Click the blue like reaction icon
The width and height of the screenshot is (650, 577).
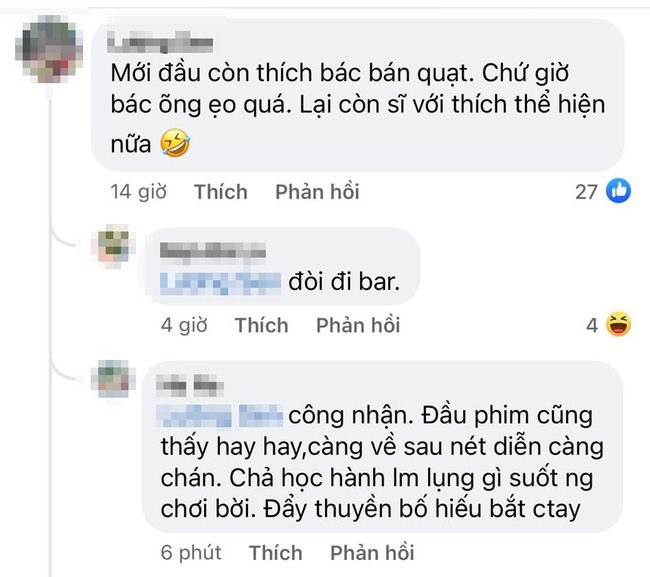(x=618, y=191)
